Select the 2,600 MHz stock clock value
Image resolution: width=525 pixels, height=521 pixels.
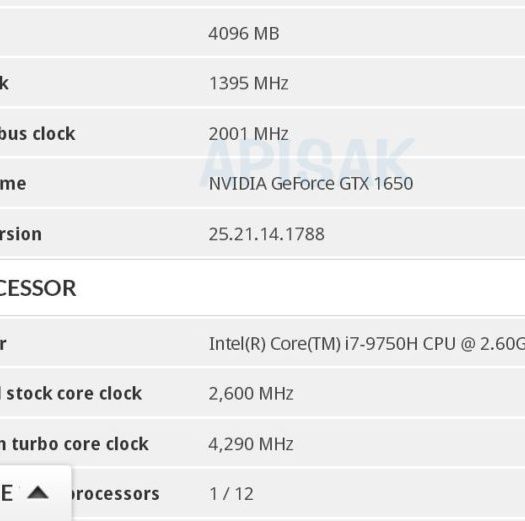click(x=251, y=393)
